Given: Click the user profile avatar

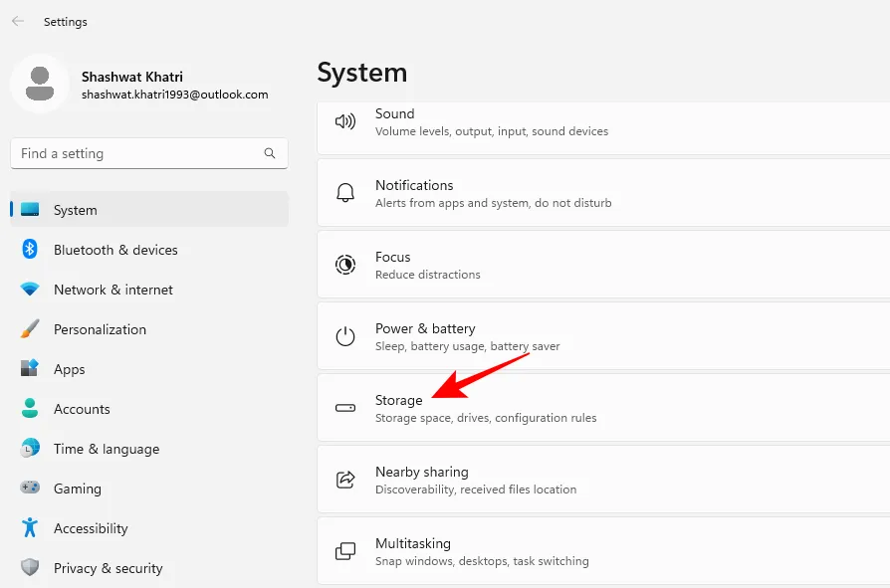Looking at the screenshot, I should [40, 84].
